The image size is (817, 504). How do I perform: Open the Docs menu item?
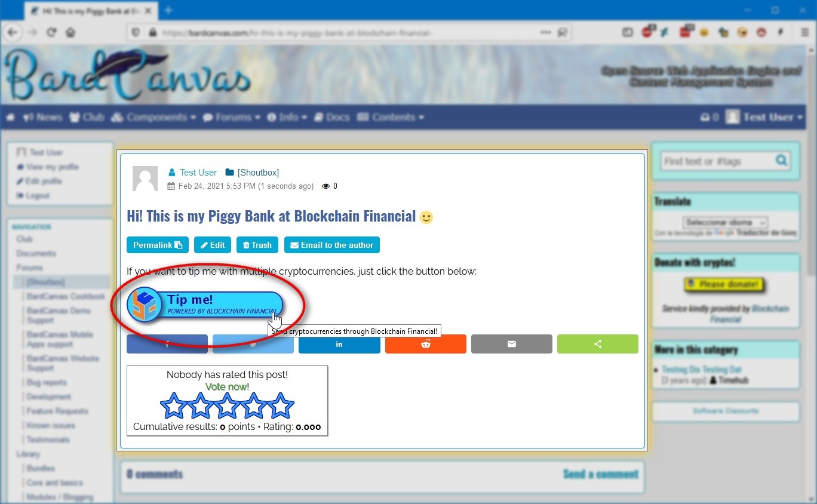332,118
